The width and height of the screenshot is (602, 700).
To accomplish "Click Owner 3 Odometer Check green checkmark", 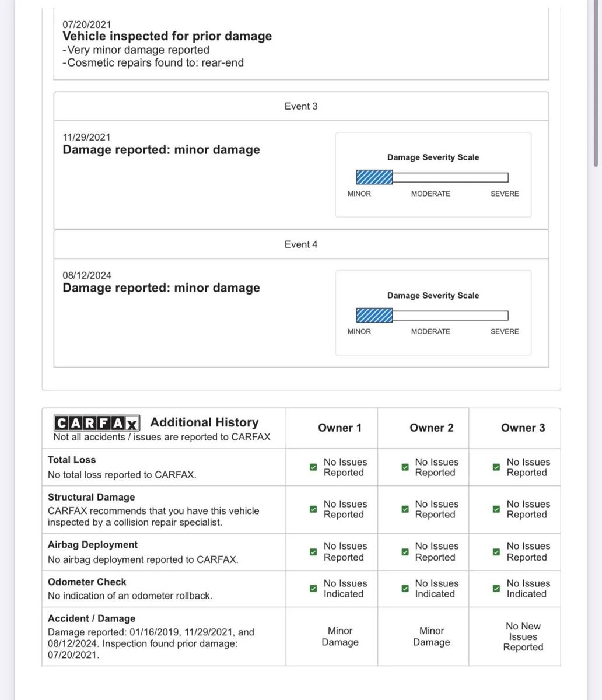I will (496, 589).
